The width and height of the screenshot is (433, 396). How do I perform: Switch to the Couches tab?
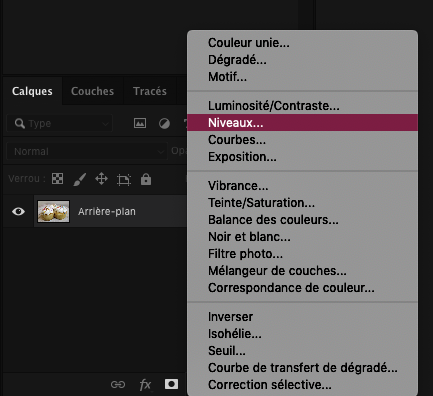[x=92, y=91]
